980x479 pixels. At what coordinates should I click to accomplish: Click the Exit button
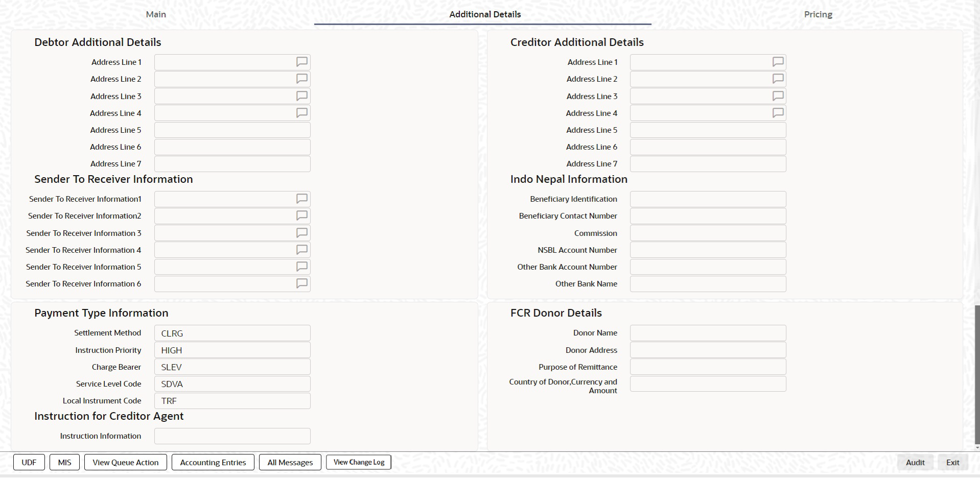point(953,462)
